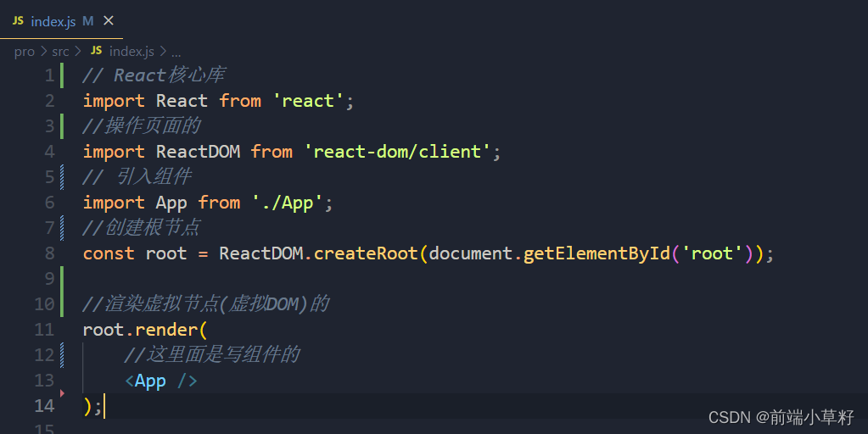
Task: Click the 'react-dom/client' import string
Action: (x=397, y=152)
